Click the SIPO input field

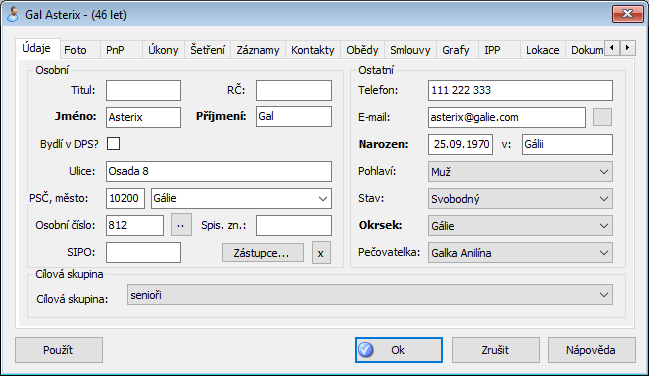pos(143,253)
